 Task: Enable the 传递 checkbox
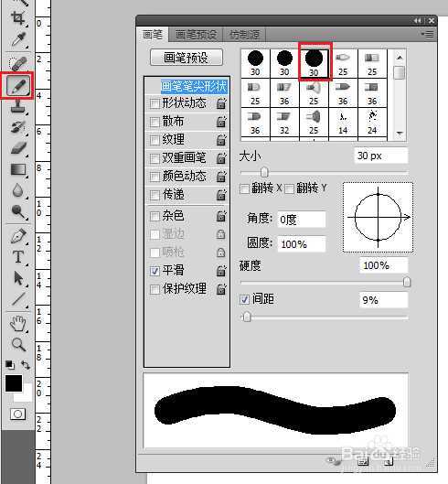(x=155, y=196)
